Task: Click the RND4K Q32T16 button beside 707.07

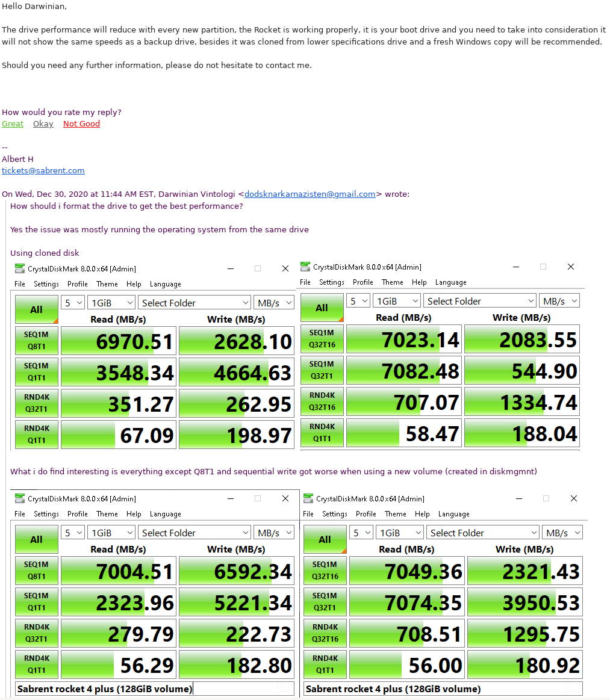Action: coord(322,401)
